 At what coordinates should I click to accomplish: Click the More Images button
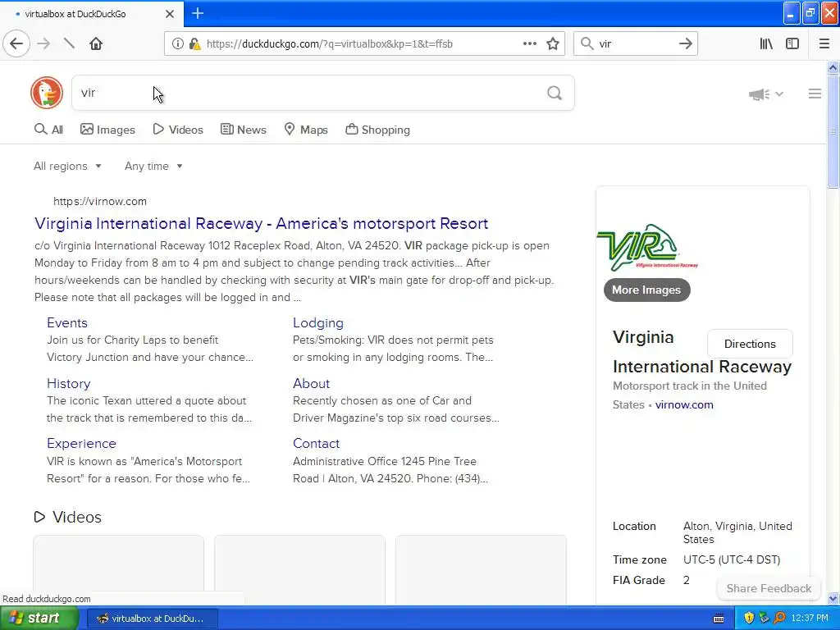coord(646,290)
